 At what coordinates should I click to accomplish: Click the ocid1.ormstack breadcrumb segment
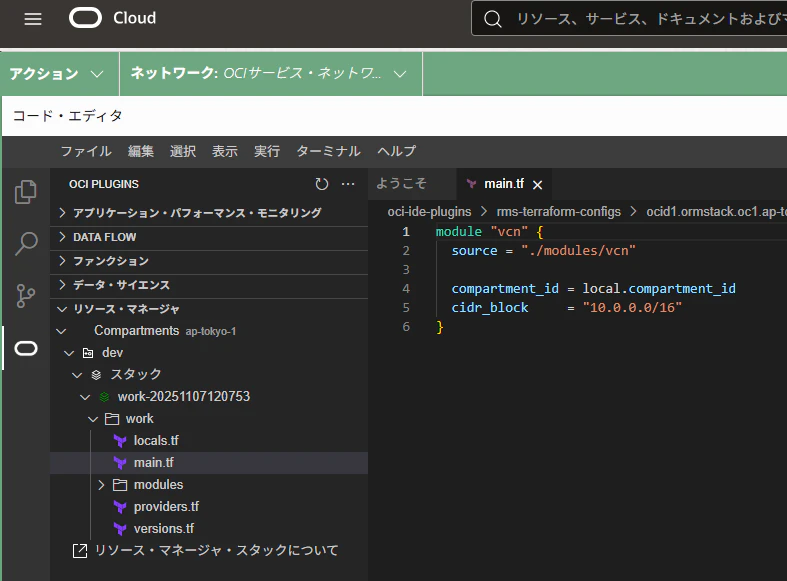pos(717,212)
